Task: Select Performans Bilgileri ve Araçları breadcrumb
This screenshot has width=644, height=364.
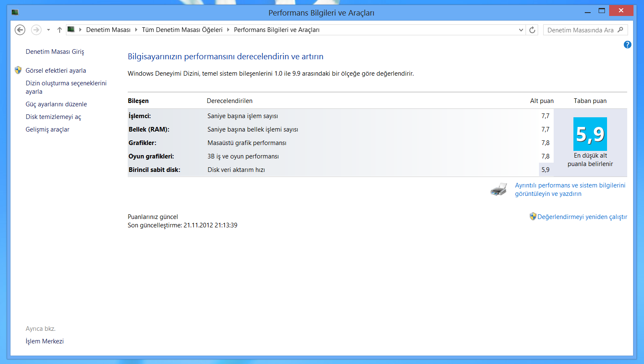Action: pos(277,30)
